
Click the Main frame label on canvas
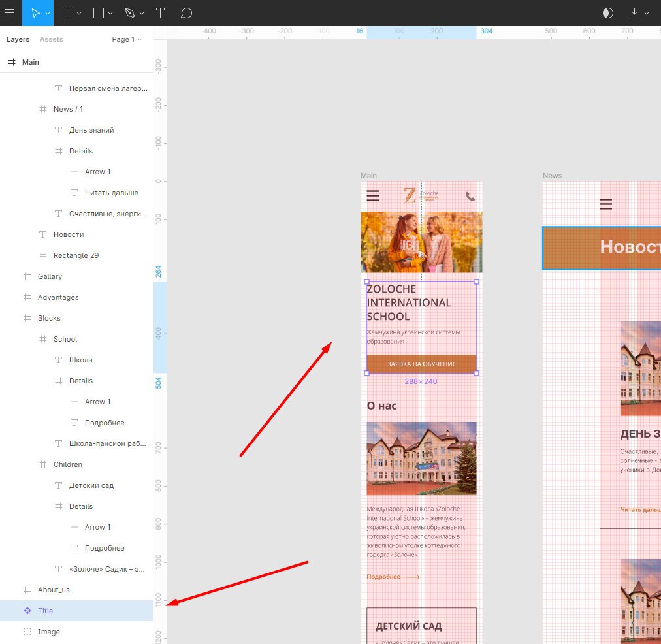pos(368,176)
